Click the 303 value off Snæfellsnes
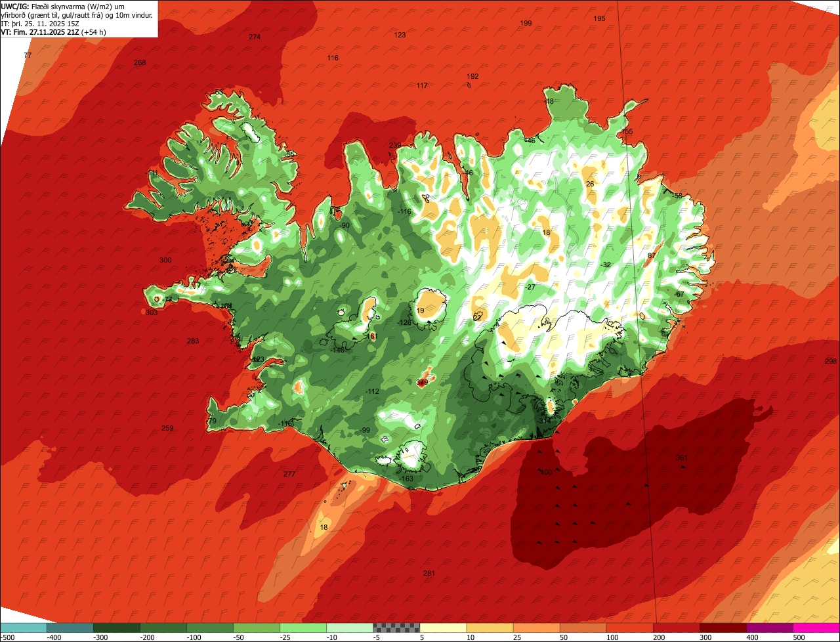The image size is (840, 642). [x=152, y=312]
